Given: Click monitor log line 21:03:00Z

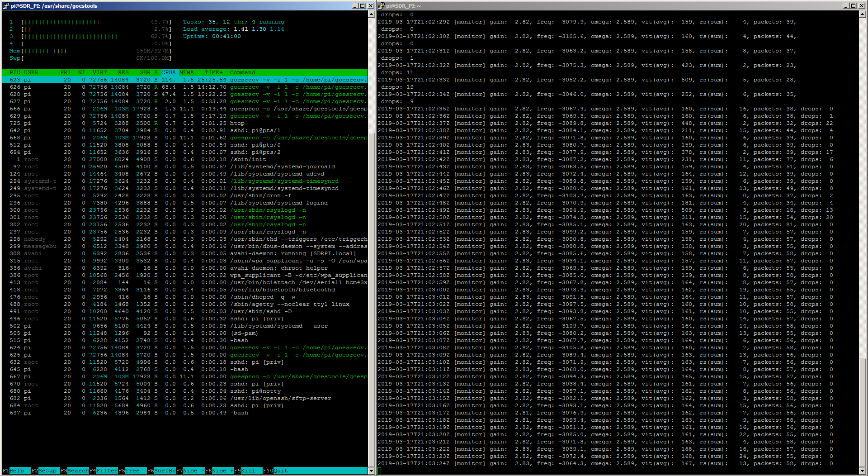Looking at the screenshot, I should pyautogui.click(x=605, y=290).
